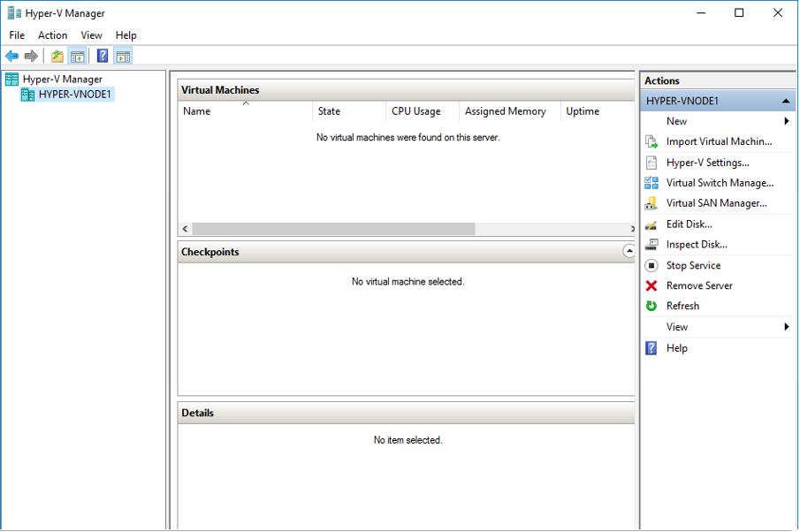Screen dimensions: 800x532
Task: Select Hyper-V Manager root tree node
Action: pos(62,79)
